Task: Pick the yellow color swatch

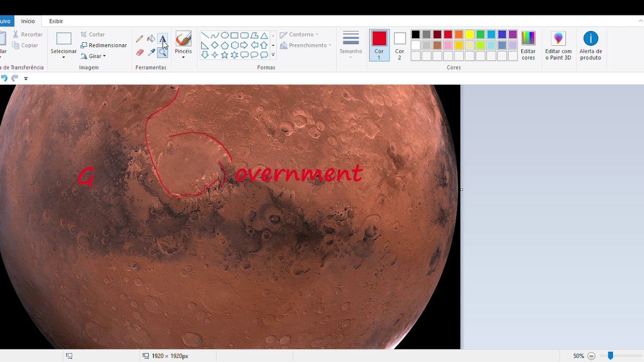Action: pyautogui.click(x=469, y=35)
